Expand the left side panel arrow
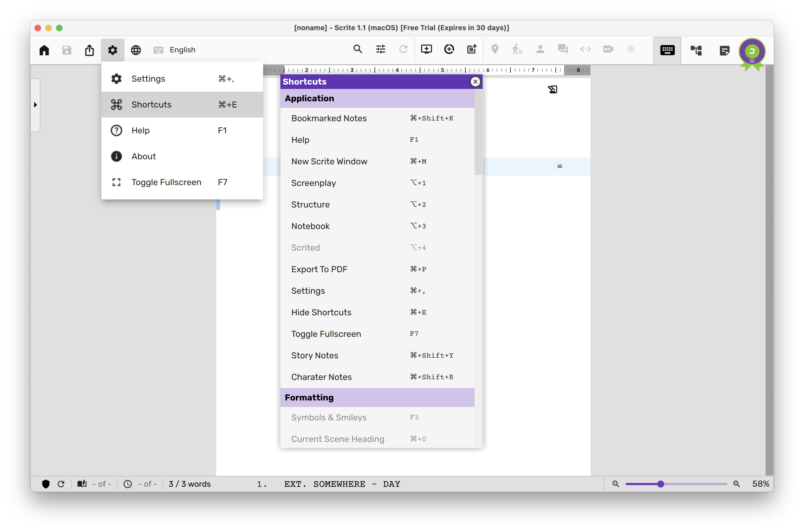Screen dimensions: 804x532 35,105
